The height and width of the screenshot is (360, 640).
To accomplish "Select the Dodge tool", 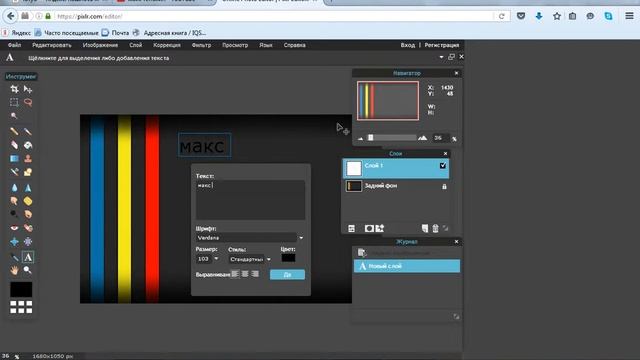I will point(14,214).
